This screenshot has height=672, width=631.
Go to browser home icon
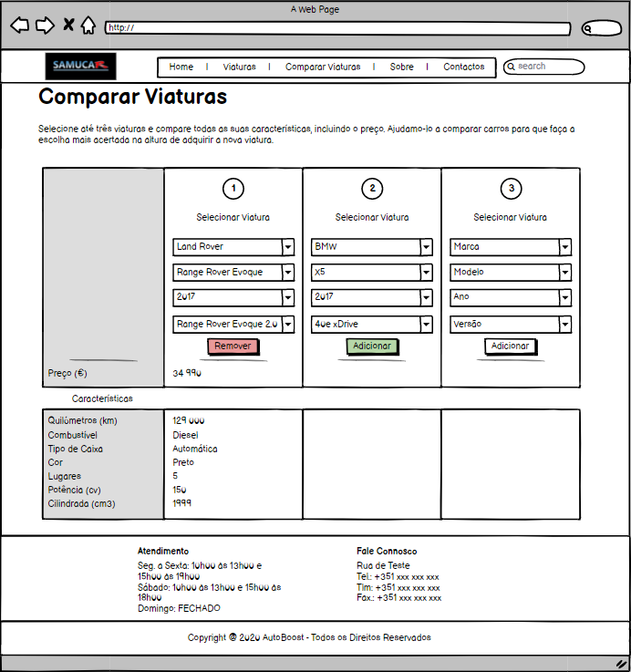(88, 26)
